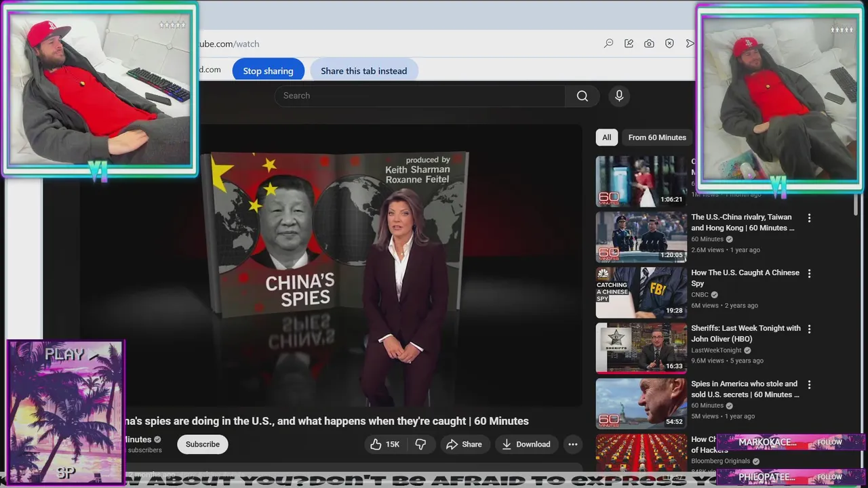Click the '5M views · 1 year ago' text

(x=723, y=417)
